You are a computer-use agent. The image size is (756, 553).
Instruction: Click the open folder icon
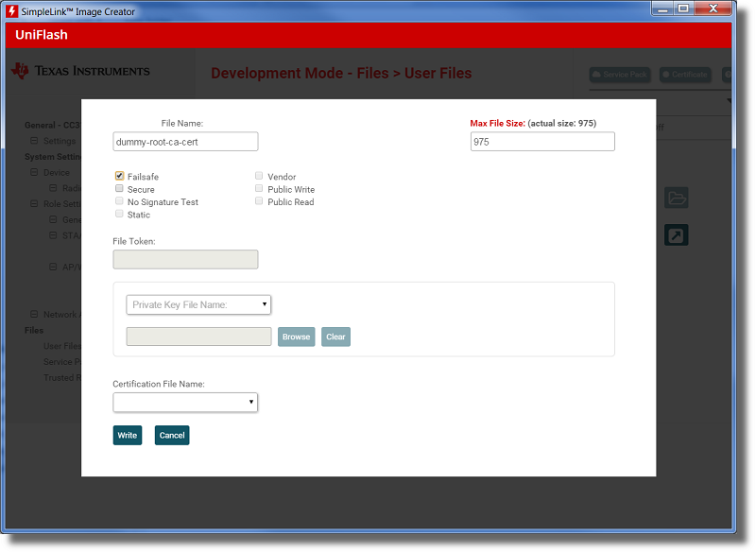click(x=676, y=198)
